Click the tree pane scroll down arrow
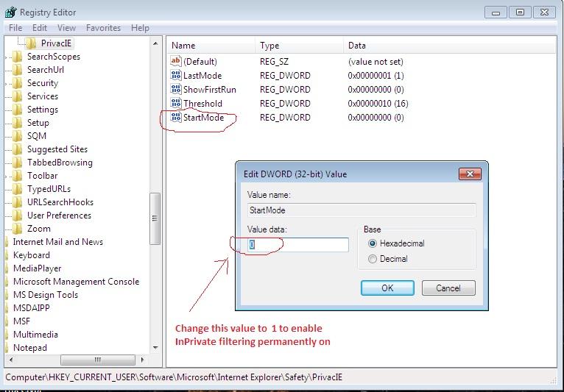 (x=155, y=347)
